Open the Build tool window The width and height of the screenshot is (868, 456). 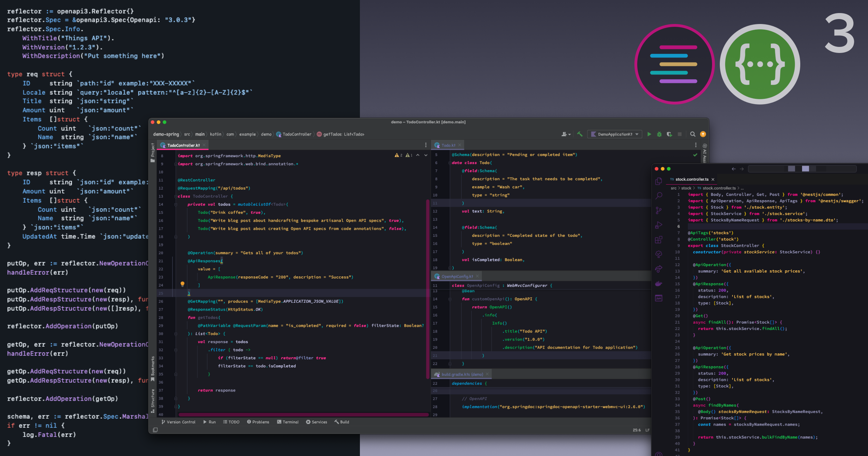(342, 422)
